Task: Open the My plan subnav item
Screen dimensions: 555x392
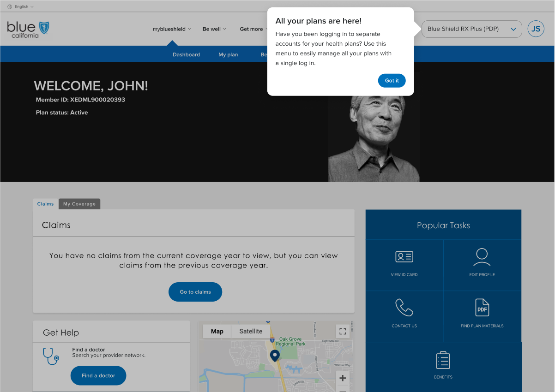Action: [x=228, y=54]
